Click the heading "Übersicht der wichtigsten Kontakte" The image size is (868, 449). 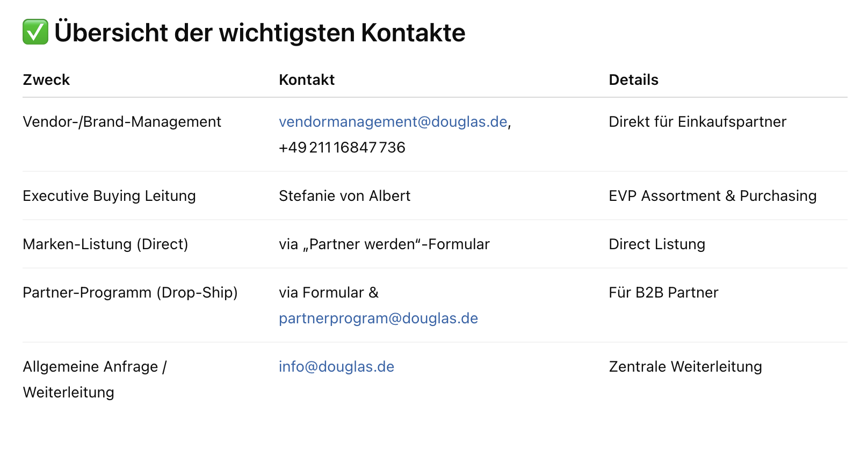click(259, 33)
